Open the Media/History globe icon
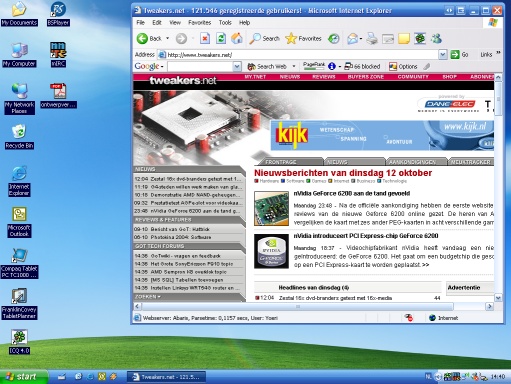This screenshot has width=511, height=384. click(x=334, y=39)
